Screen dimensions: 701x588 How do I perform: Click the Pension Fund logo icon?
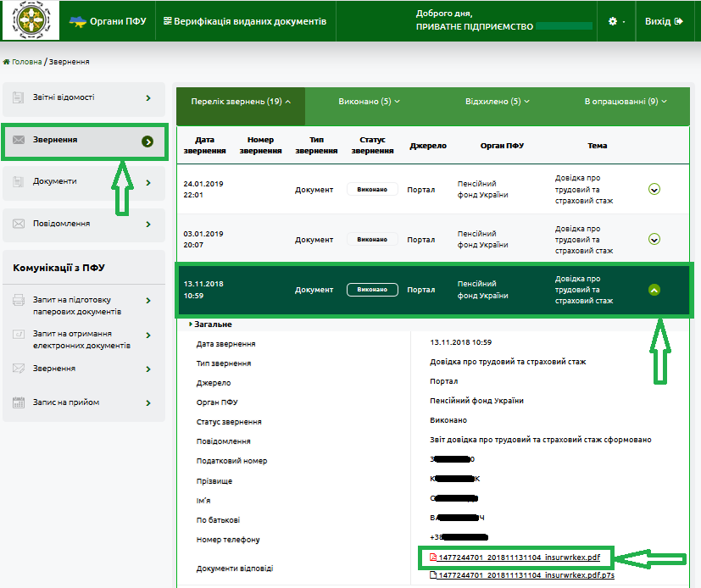(30, 21)
